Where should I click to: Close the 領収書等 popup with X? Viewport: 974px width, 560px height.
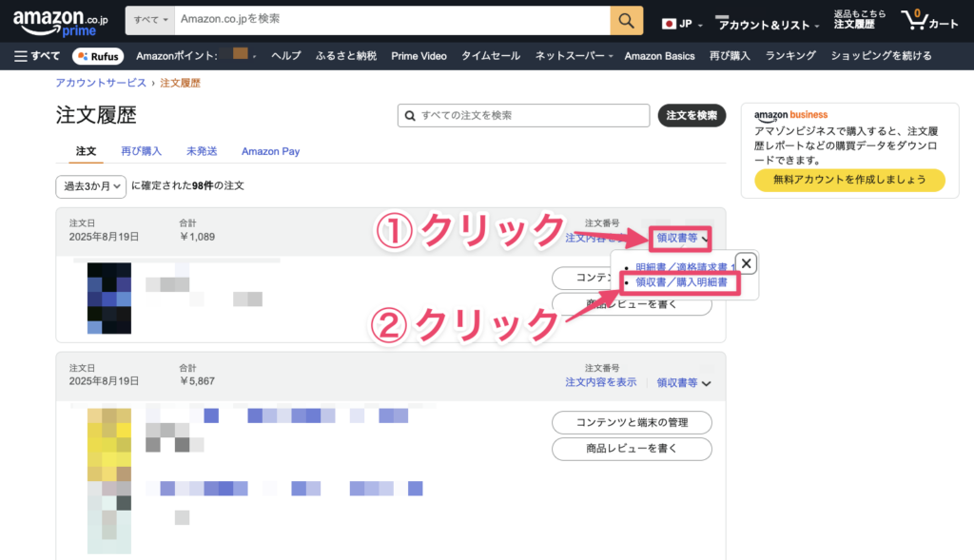pyautogui.click(x=746, y=263)
